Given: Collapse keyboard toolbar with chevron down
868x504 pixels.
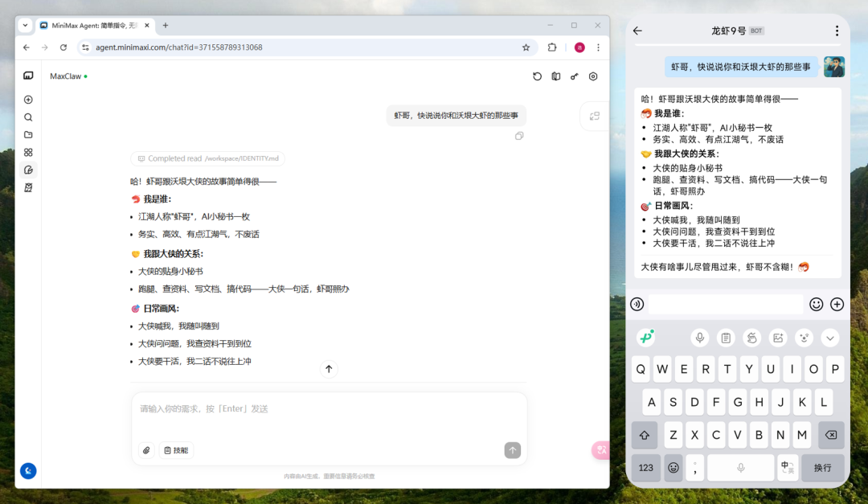Looking at the screenshot, I should coord(830,338).
